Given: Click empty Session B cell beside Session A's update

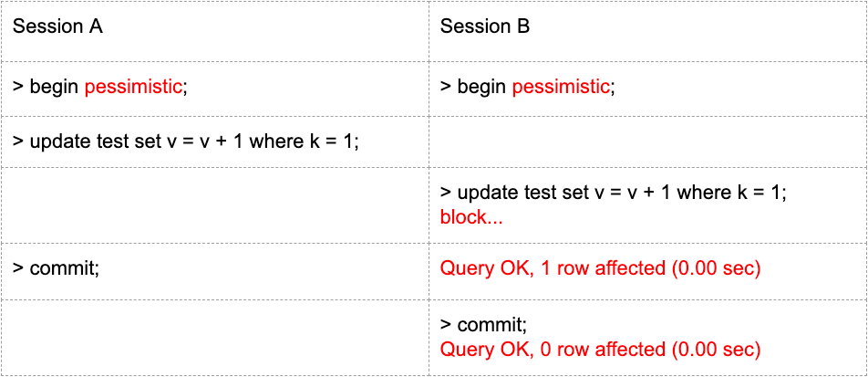Looking at the screenshot, I should click(647, 141).
